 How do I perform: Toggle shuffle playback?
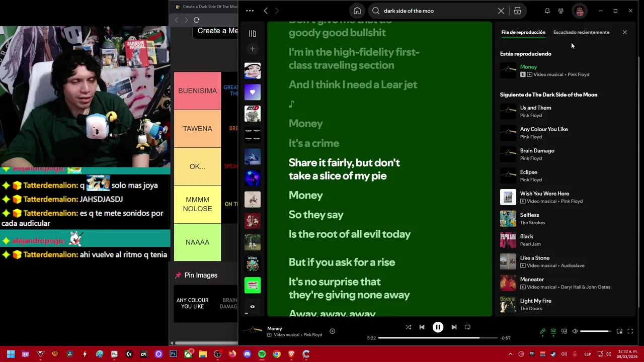[x=408, y=327]
